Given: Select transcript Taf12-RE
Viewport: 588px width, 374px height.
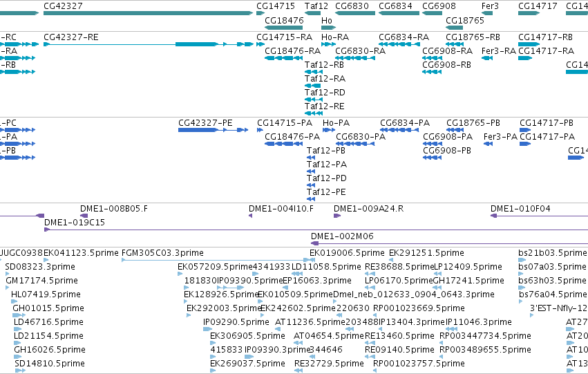Looking at the screenshot, I should tap(324, 106).
